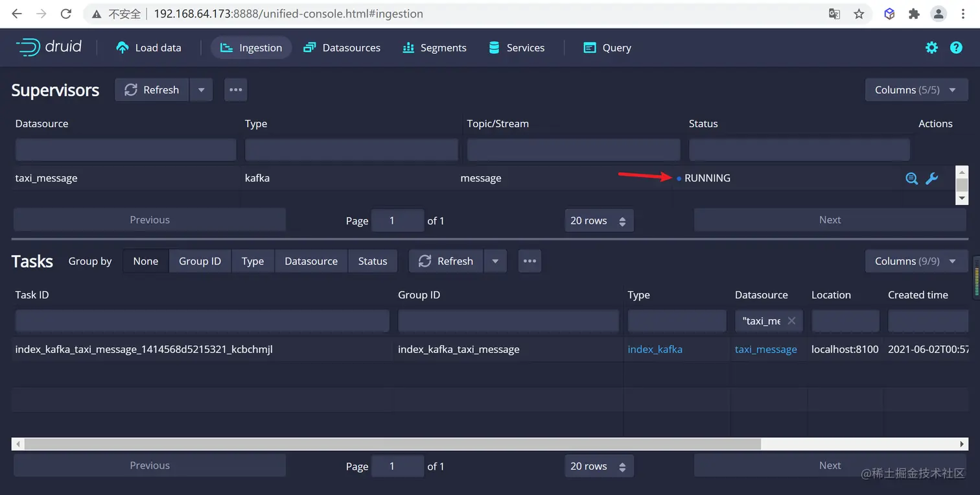Group tasks by Type
The width and height of the screenshot is (980, 495).
pos(253,261)
